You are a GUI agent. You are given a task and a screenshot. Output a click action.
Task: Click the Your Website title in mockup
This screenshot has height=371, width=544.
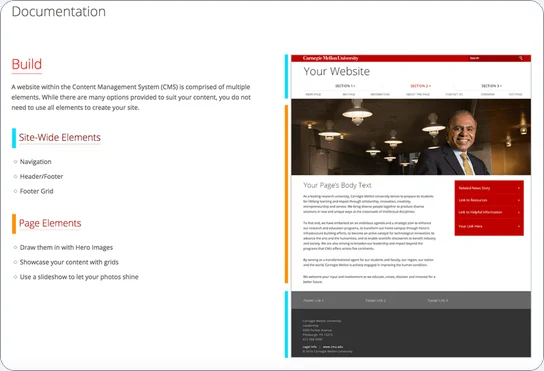337,71
